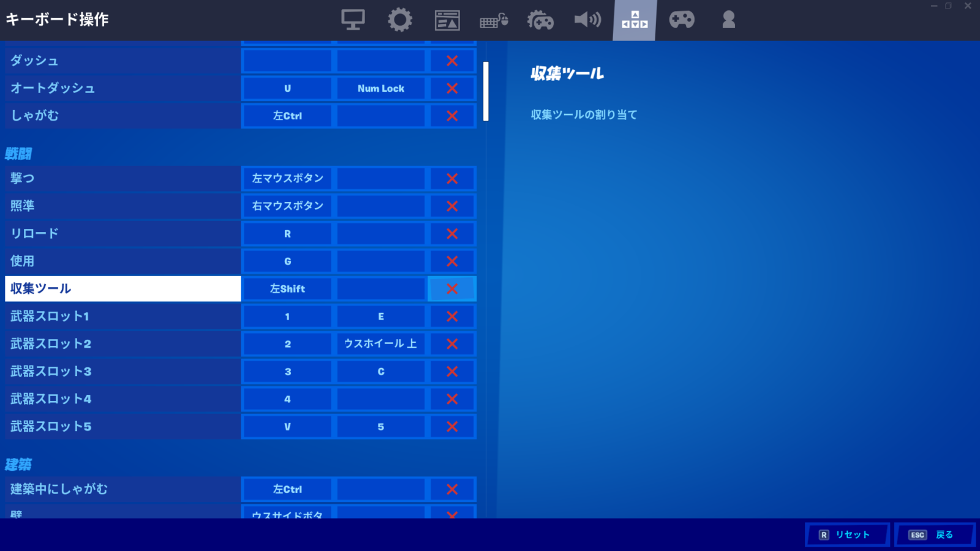Open the controller options gear tab
Viewport: 980px width, 551px height.
click(x=540, y=20)
